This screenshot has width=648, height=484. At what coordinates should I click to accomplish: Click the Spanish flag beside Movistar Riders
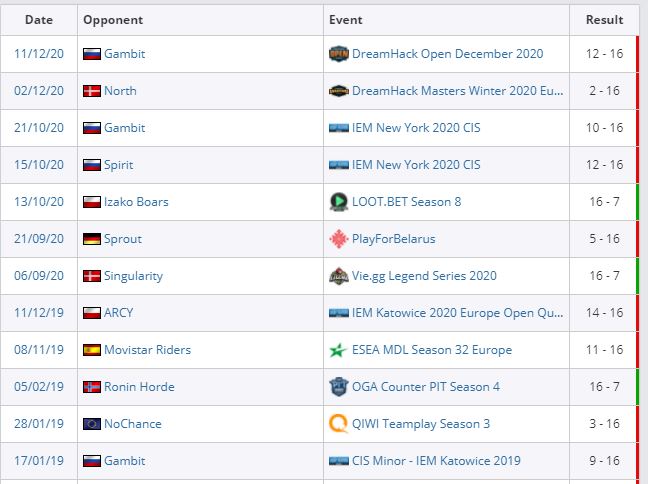[x=92, y=350]
